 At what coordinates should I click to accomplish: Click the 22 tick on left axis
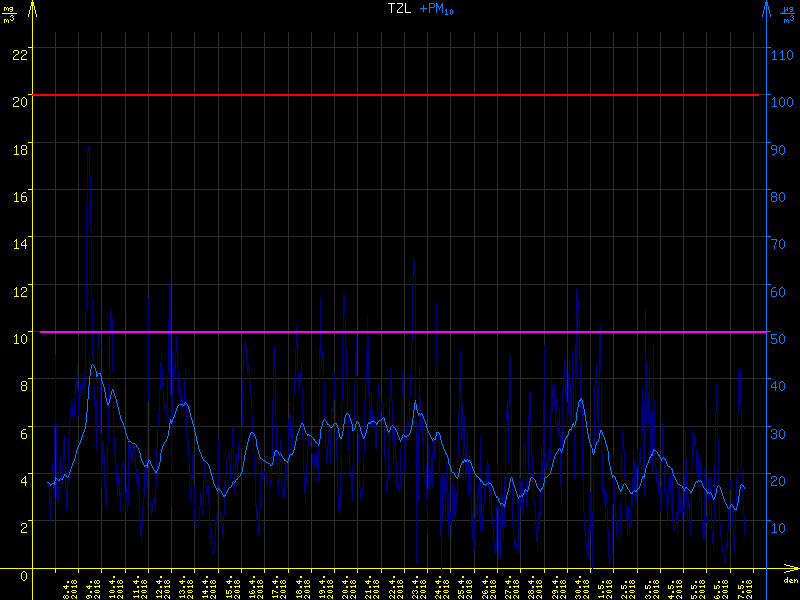point(19,53)
